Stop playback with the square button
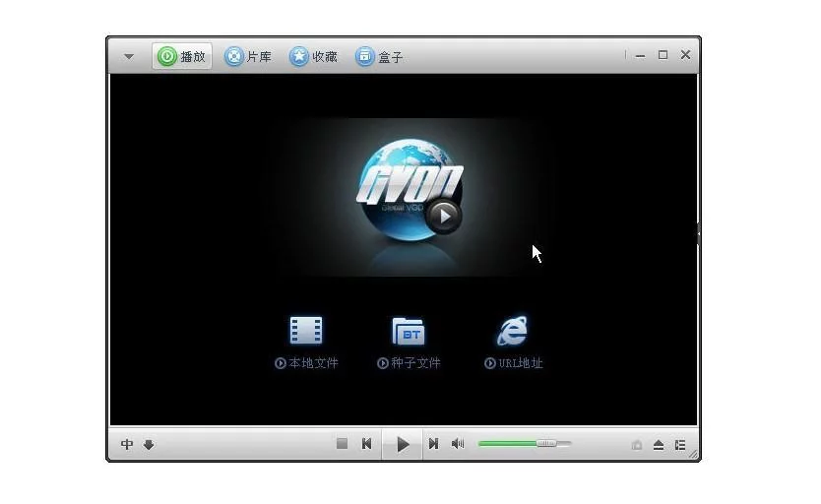This screenshot has height=504, width=821. (342, 444)
